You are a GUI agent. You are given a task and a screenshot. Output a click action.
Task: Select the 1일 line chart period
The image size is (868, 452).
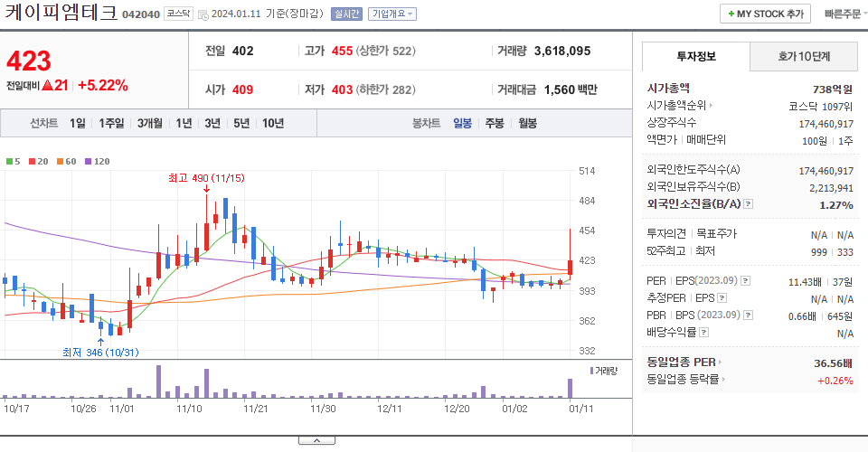(78, 123)
